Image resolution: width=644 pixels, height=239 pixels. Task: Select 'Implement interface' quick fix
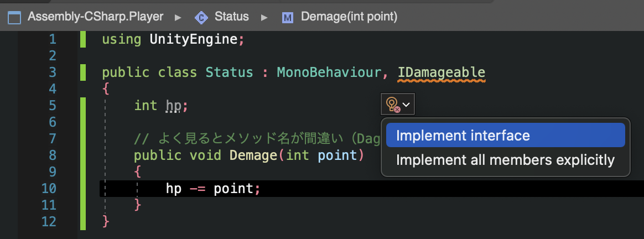point(505,135)
